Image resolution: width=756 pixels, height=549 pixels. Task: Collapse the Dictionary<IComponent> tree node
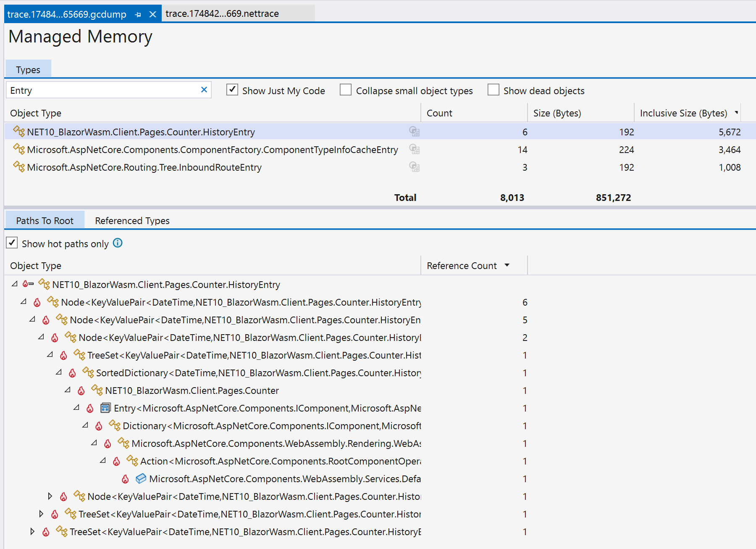[x=85, y=425]
